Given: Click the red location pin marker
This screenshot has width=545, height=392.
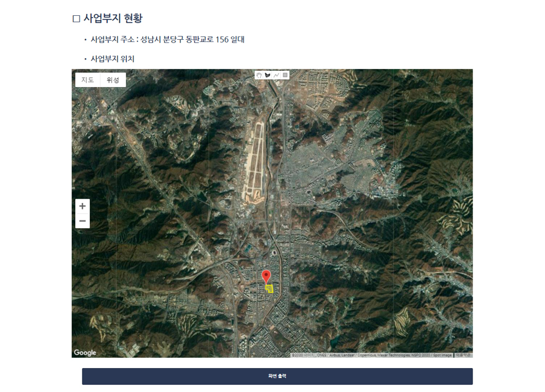Looking at the screenshot, I should [266, 277].
